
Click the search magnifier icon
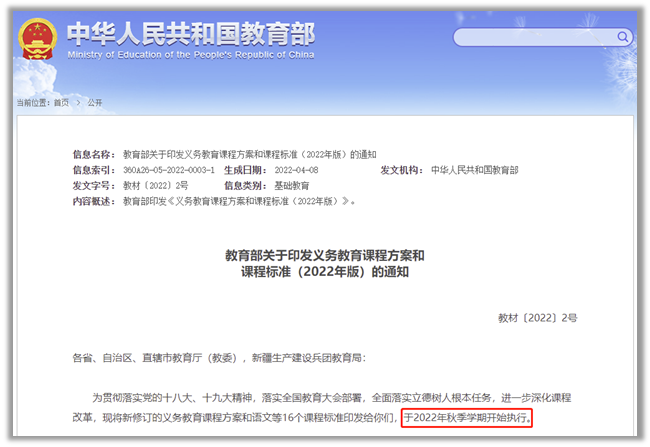(623, 37)
